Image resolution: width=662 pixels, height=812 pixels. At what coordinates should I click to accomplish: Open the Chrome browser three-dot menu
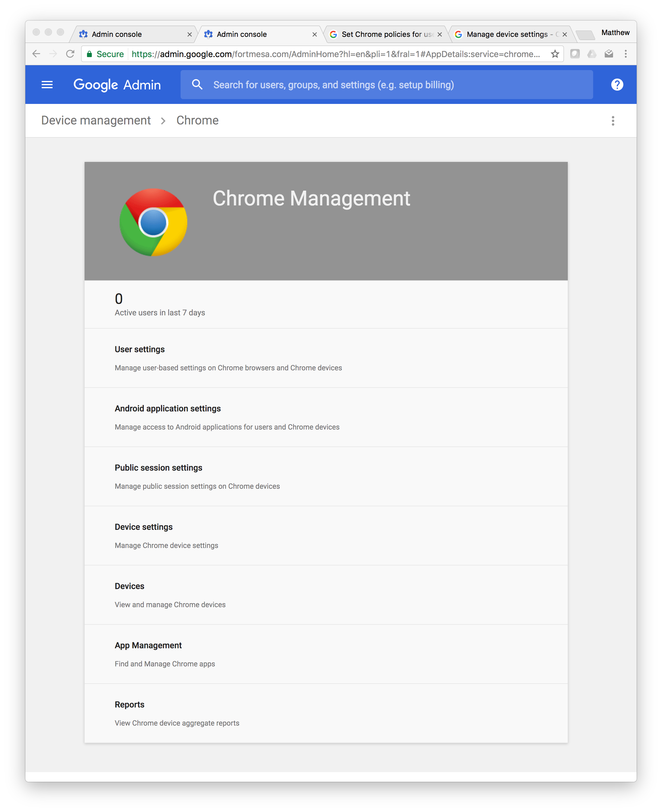click(x=625, y=54)
